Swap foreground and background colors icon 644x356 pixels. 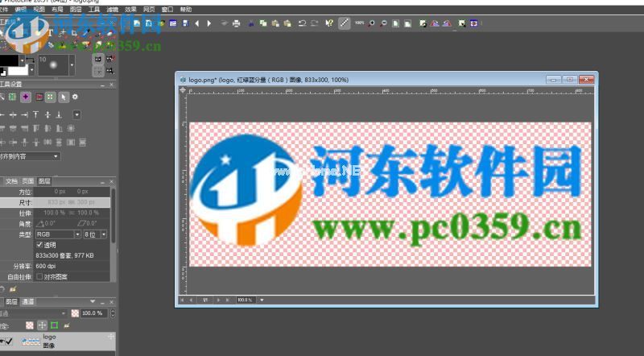tap(30, 60)
